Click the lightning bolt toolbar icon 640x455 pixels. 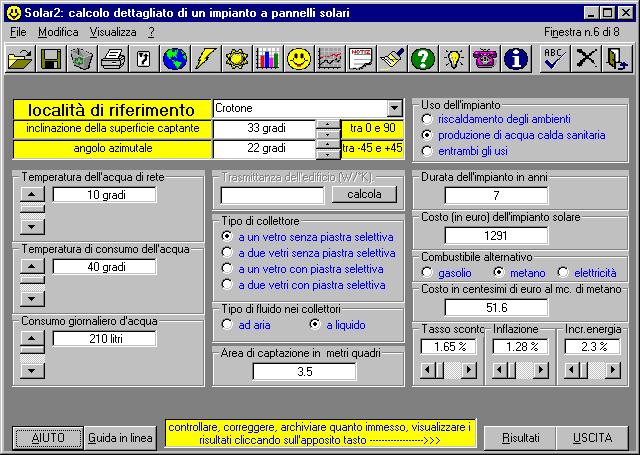point(206,59)
